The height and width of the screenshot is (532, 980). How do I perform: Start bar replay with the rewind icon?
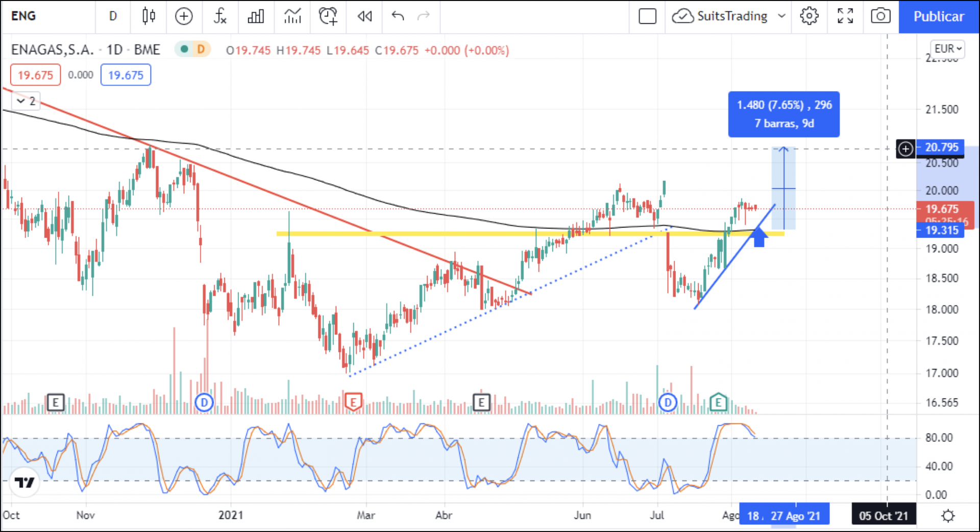tap(364, 16)
